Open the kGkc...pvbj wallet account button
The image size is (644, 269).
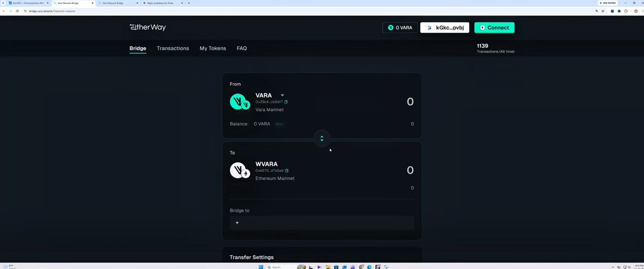(x=445, y=27)
